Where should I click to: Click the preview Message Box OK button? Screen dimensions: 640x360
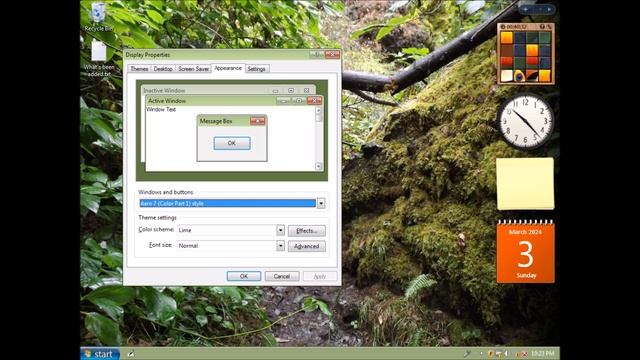tap(232, 143)
